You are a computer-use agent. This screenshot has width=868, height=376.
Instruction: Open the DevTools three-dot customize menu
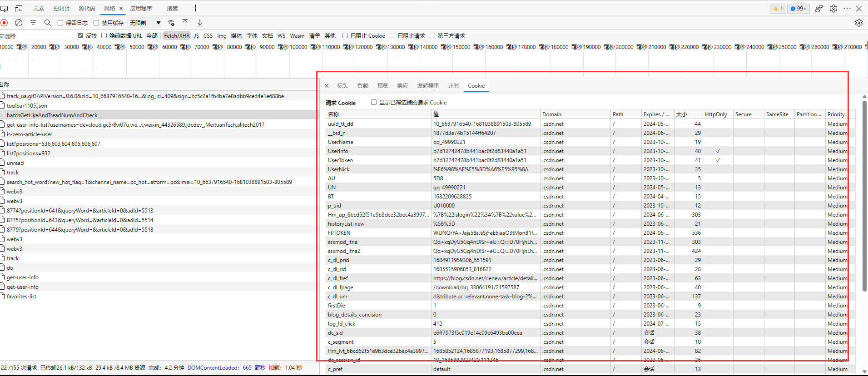click(x=847, y=8)
